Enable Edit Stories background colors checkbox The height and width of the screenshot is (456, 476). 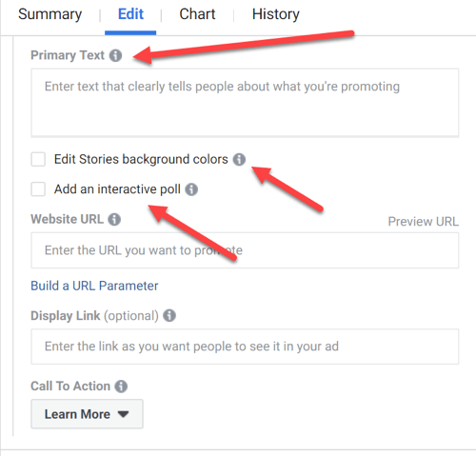[38, 159]
